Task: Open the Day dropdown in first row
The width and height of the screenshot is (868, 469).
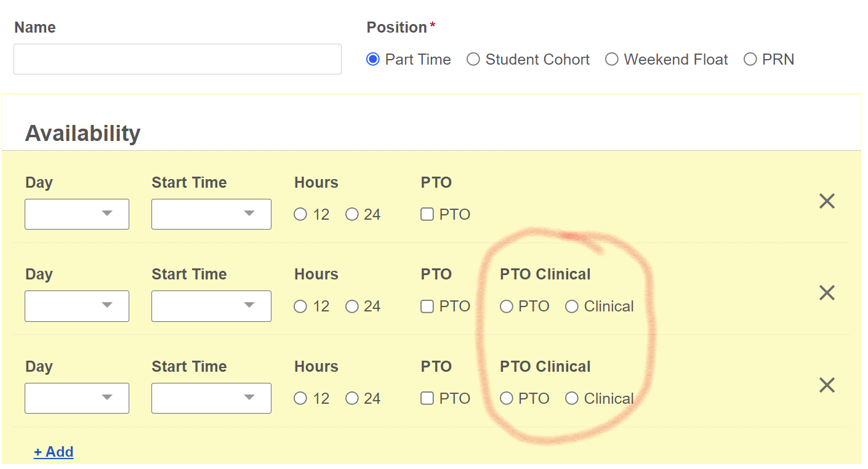Action: (x=77, y=214)
